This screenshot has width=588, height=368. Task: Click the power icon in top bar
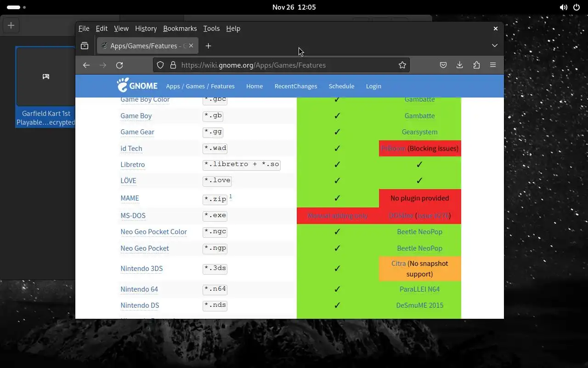(x=576, y=7)
